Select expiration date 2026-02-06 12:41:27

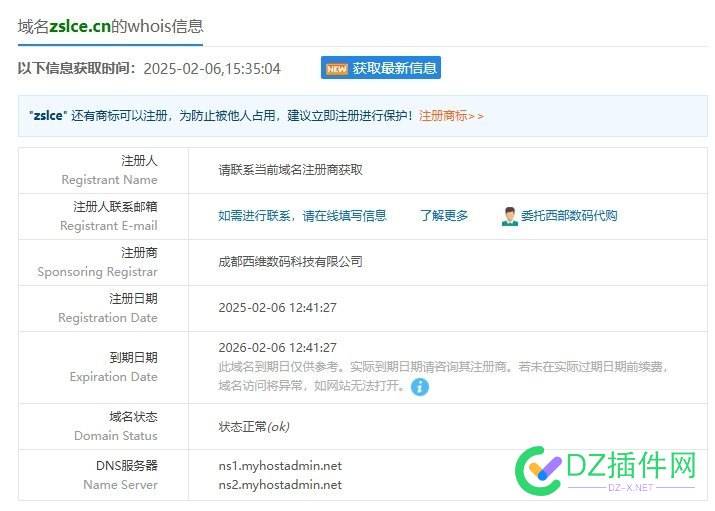(277, 348)
